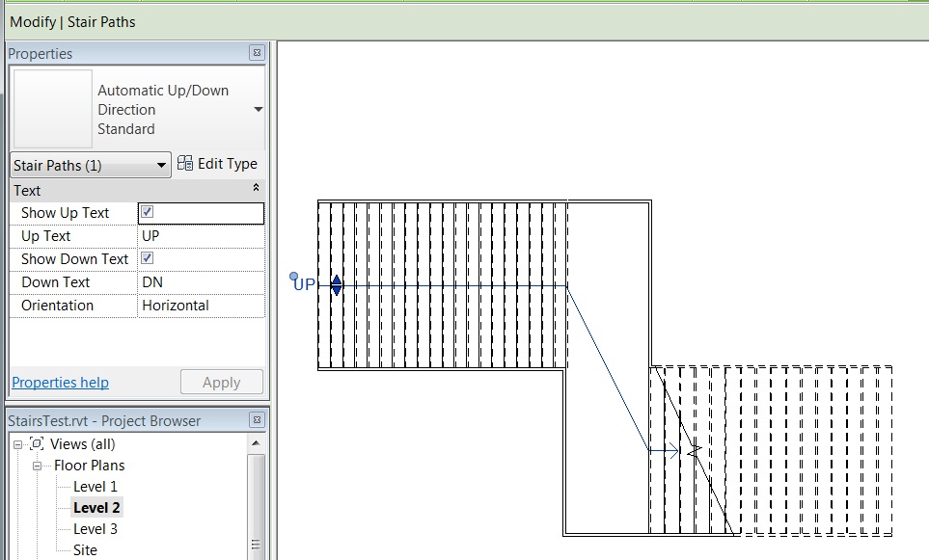Open the Level 3 floor plan
Image resolution: width=929 pixels, height=560 pixels.
(96, 529)
